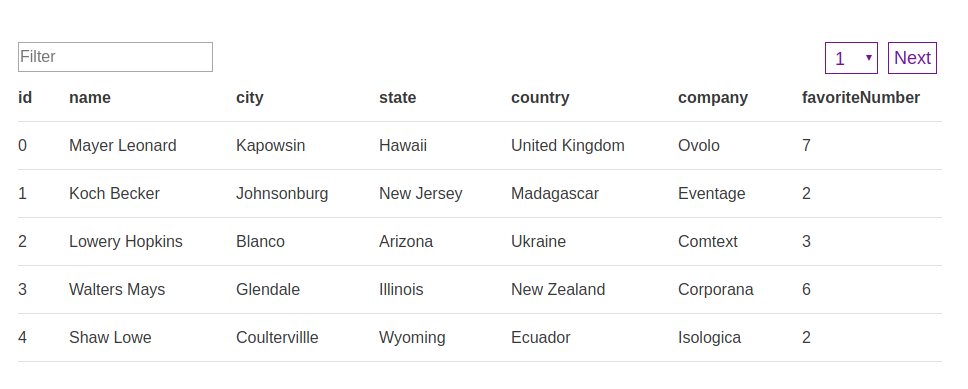Viewport: 968px width, 389px height.
Task: Open the page number dropdown
Action: [851, 58]
